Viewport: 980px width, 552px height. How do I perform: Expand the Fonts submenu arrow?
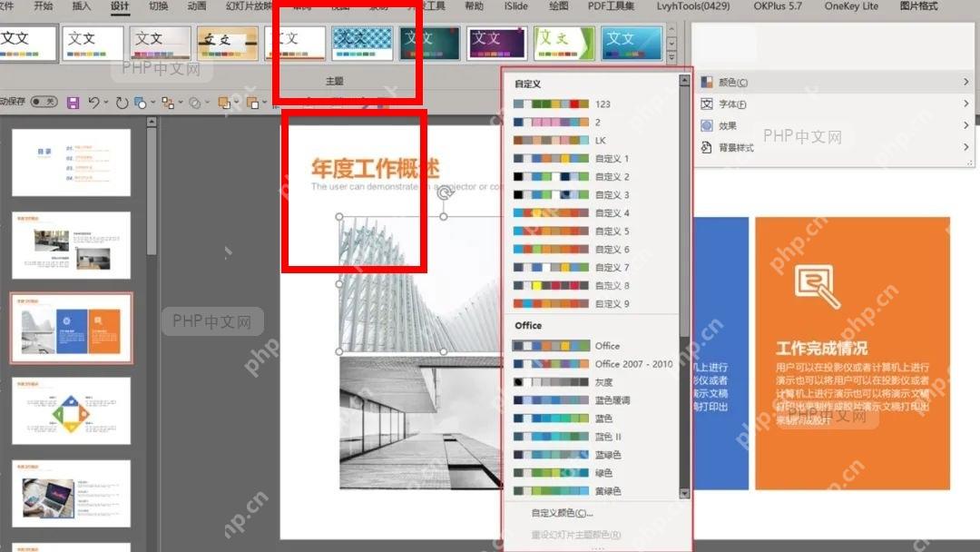tap(965, 103)
